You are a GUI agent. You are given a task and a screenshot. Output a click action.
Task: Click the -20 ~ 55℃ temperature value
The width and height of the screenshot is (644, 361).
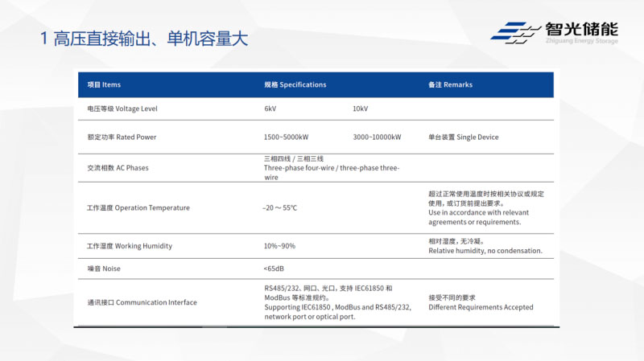click(x=280, y=207)
